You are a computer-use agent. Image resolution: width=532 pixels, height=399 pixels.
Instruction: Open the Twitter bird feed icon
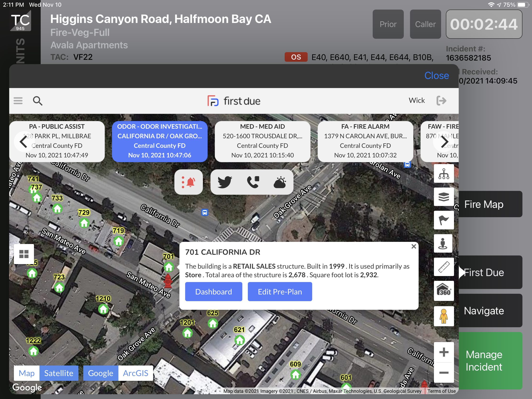click(225, 182)
